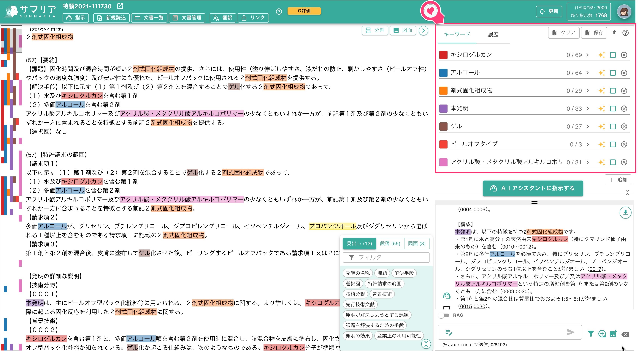Click AI sparkle icon for キシログルカン
The height and width of the screenshot is (351, 644).
tap(602, 55)
